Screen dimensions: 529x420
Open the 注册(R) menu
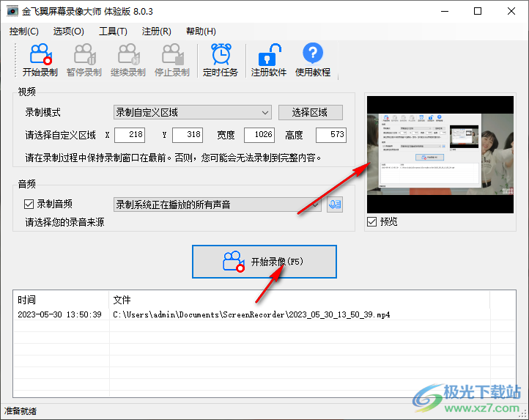(157, 32)
